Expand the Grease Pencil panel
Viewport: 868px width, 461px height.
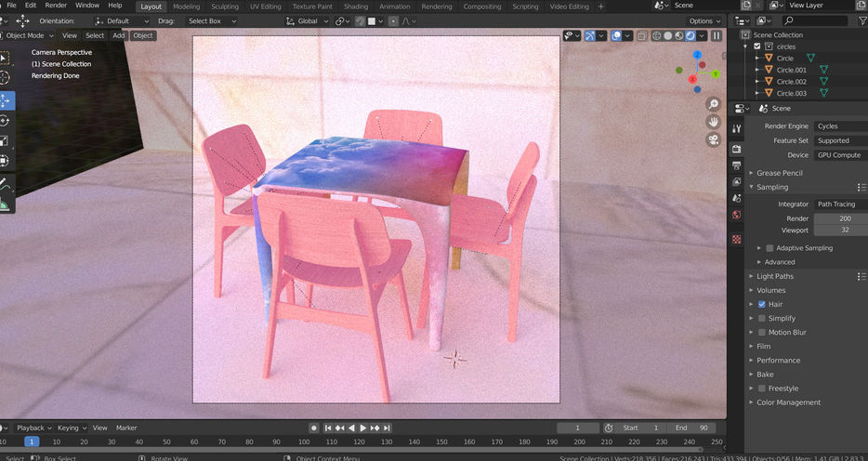(780, 173)
